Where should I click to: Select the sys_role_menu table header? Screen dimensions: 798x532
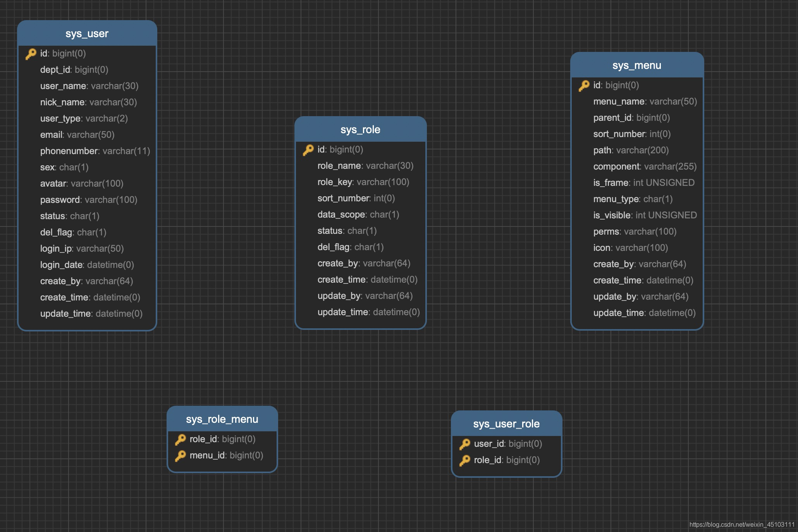click(222, 419)
